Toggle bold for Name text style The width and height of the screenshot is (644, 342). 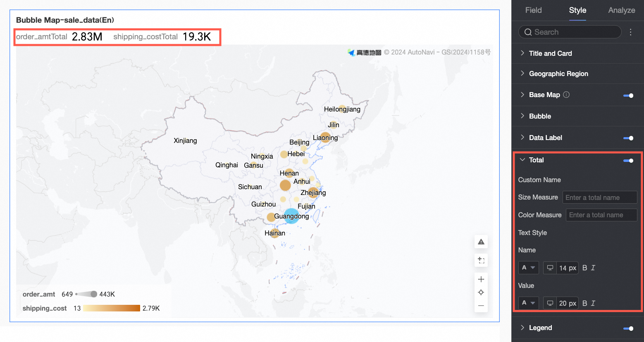pos(584,268)
